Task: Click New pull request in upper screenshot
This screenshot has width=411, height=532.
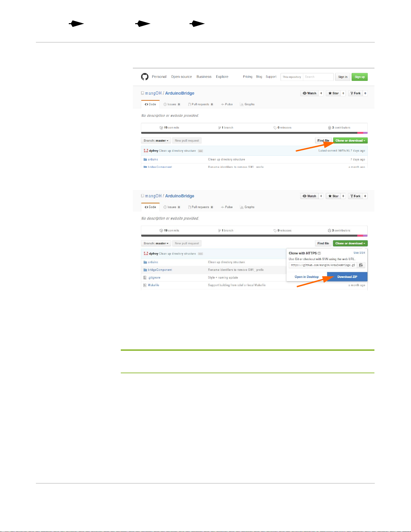Action: click(187, 141)
